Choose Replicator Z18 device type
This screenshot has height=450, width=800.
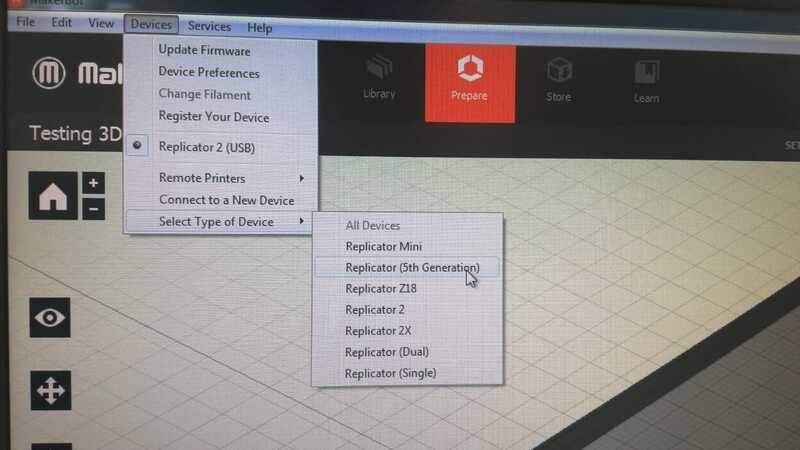coord(407,289)
